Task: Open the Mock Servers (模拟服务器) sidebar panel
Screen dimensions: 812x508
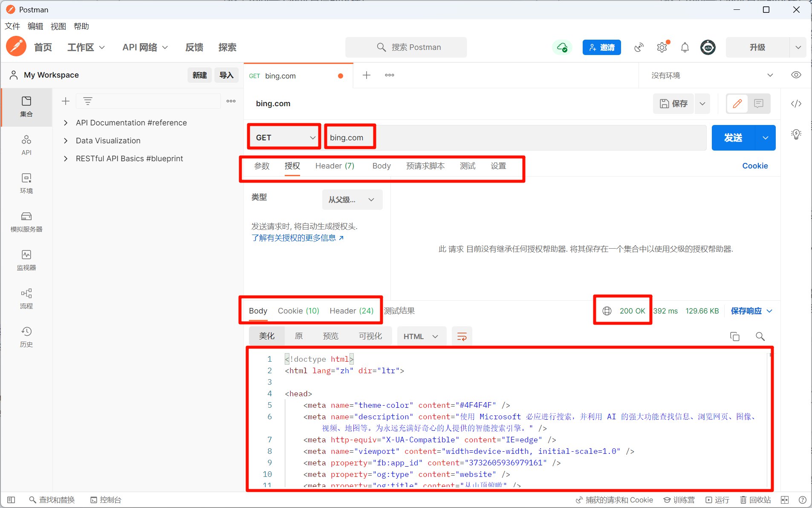Action: 26,221
